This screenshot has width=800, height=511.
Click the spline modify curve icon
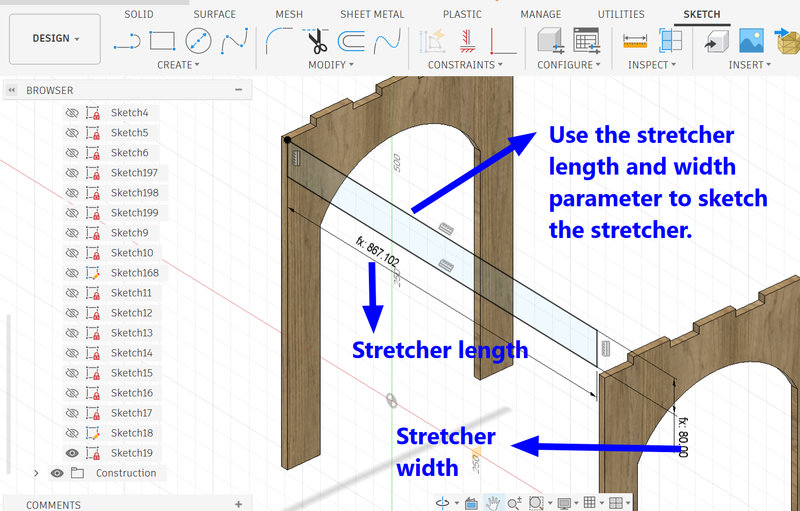(387, 41)
